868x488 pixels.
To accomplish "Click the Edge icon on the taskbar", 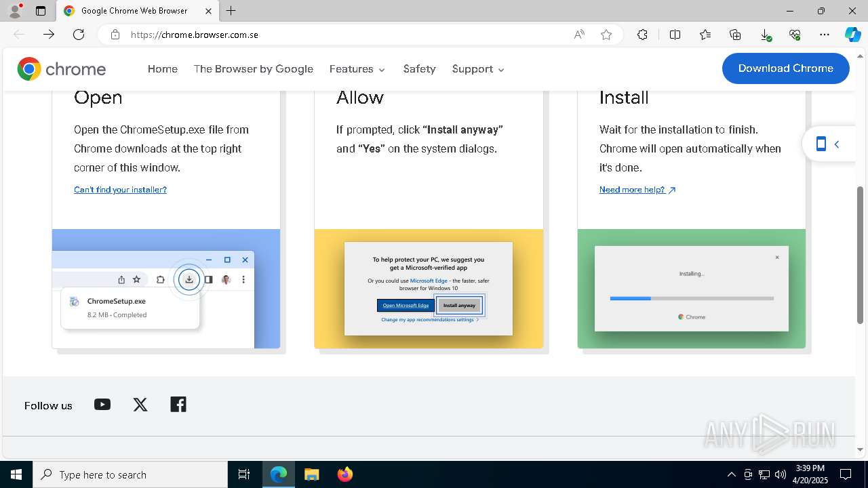I will [x=279, y=474].
